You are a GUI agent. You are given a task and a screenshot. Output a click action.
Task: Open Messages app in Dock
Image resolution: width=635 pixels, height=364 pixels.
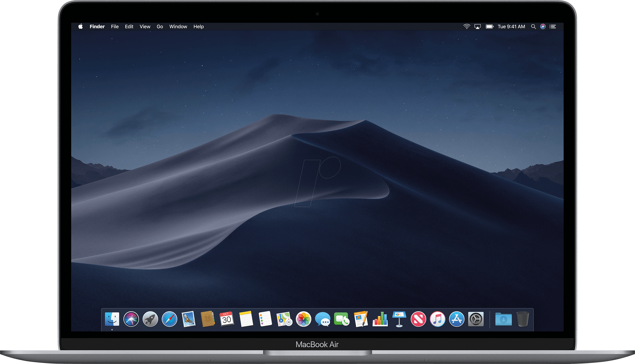(322, 319)
